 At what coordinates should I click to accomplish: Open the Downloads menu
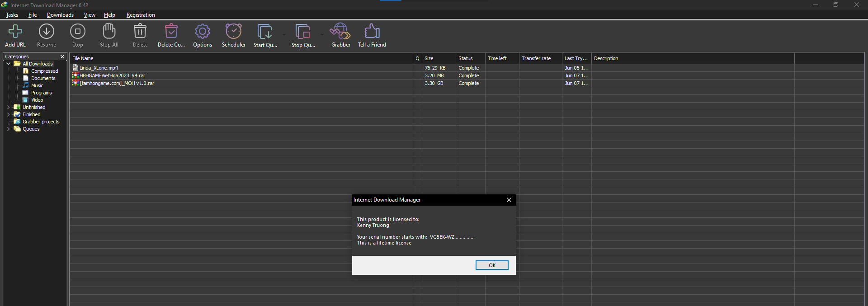point(60,15)
